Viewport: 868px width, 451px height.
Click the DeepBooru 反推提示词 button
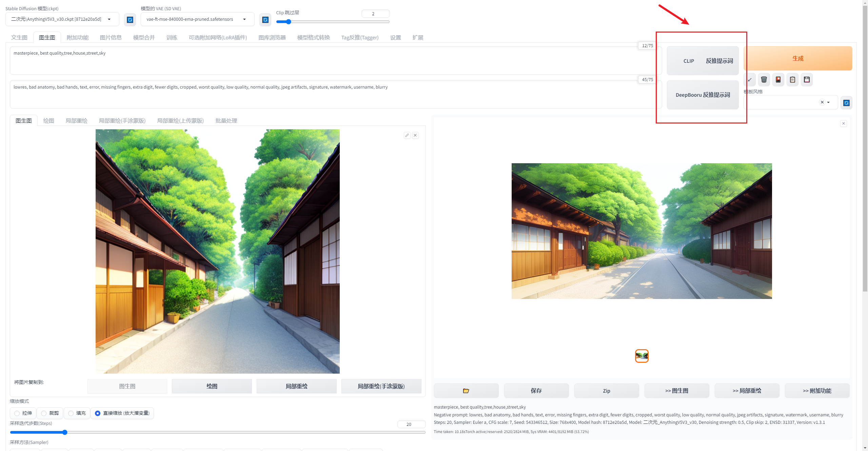[703, 95]
